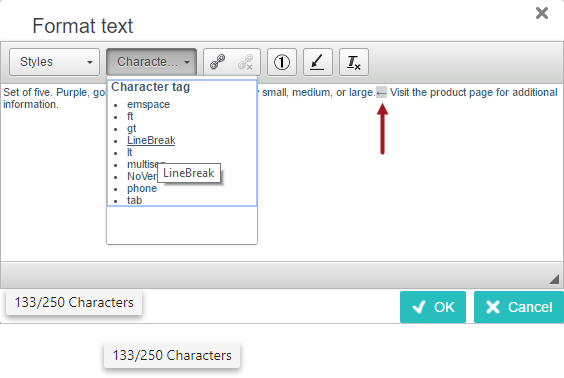The width and height of the screenshot is (564, 378).
Task: Click the text 'Visit the product page for additional'
Action: 474,92
